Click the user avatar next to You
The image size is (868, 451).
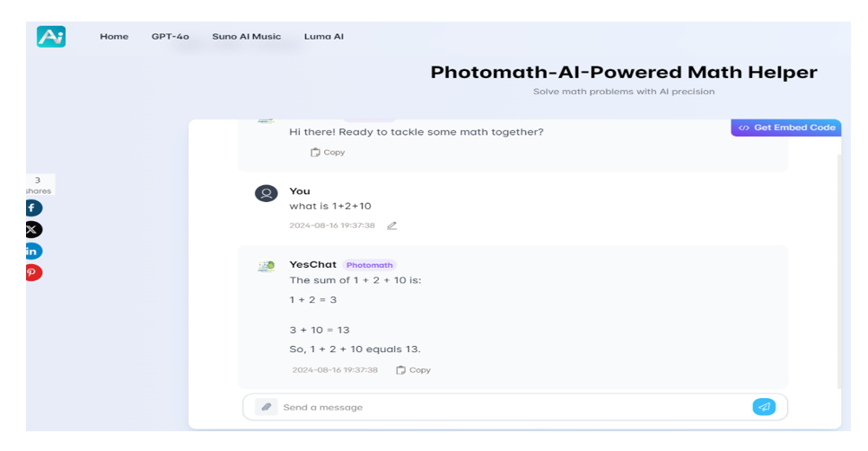coord(266,193)
